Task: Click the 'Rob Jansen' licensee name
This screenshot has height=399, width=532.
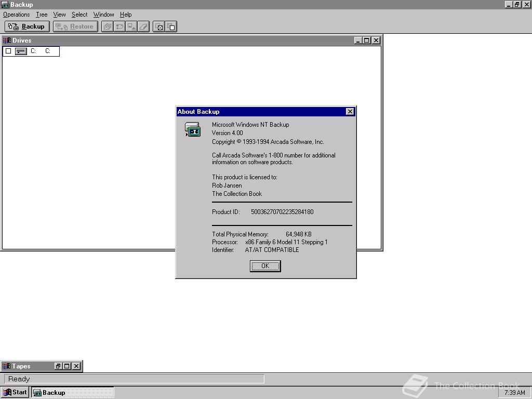Action: click(227, 185)
